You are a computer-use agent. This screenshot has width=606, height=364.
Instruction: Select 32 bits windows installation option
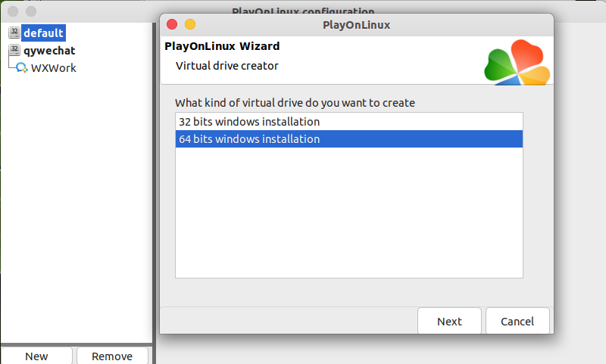pos(349,122)
